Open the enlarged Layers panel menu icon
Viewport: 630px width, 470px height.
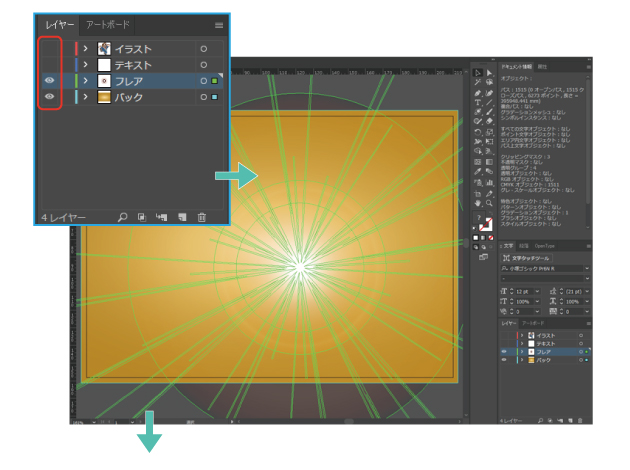(219, 25)
